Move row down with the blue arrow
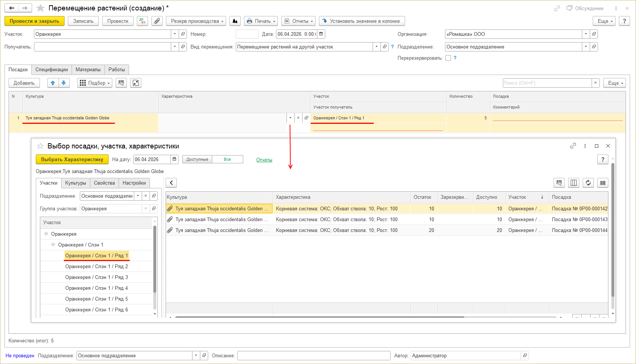Screen dimensions: 636x364 [64, 83]
